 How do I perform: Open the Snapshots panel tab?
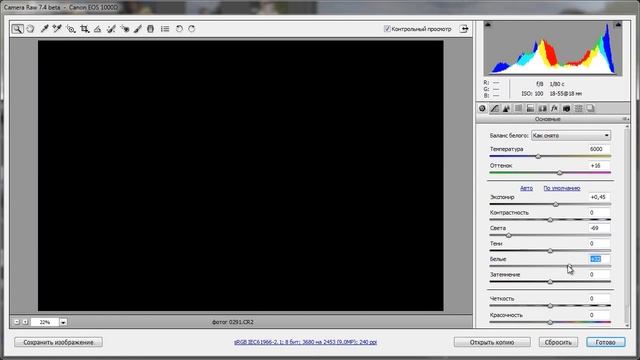(x=591, y=109)
